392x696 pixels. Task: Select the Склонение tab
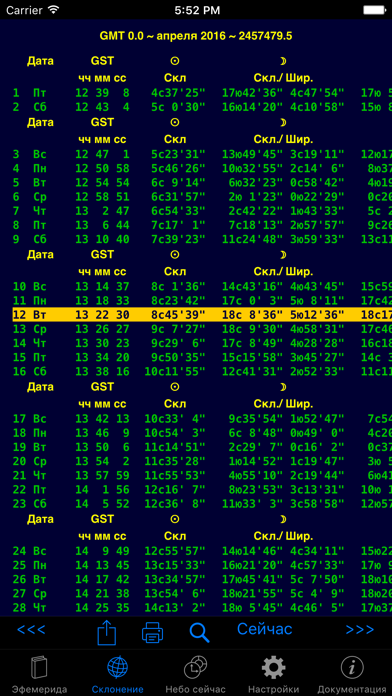coord(118,674)
